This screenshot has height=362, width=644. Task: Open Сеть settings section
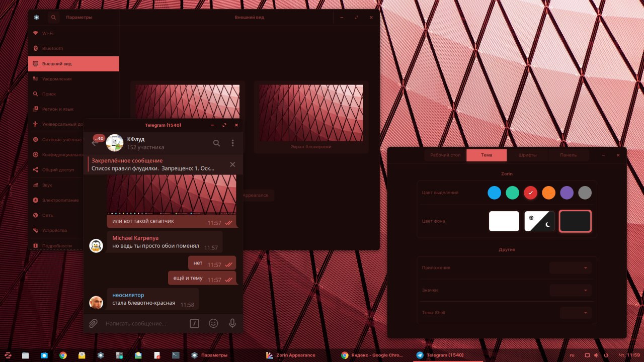coord(56,215)
